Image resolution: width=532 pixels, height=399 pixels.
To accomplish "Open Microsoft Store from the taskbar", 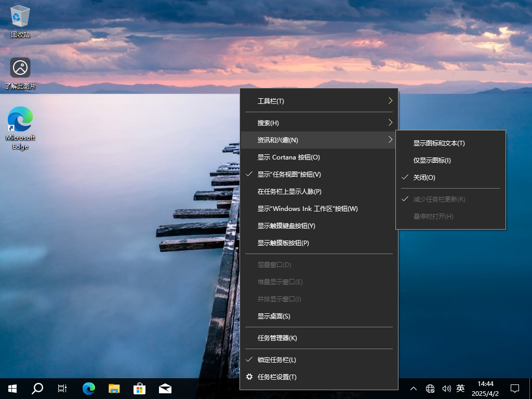I will (139, 389).
